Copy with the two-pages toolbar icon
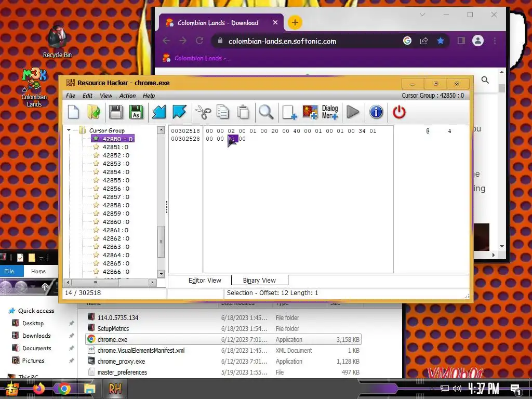Screen dimensions: 532x399 (x=222, y=112)
